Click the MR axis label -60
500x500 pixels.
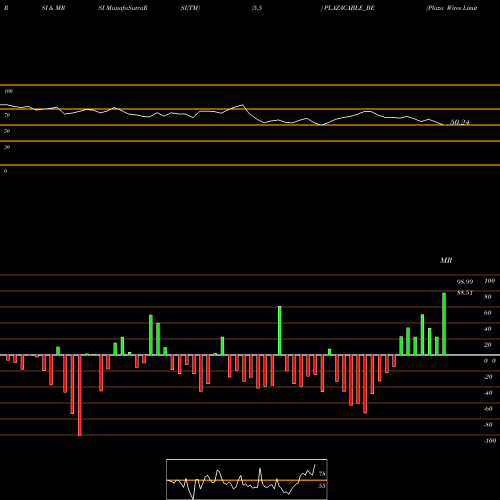[488, 409]
